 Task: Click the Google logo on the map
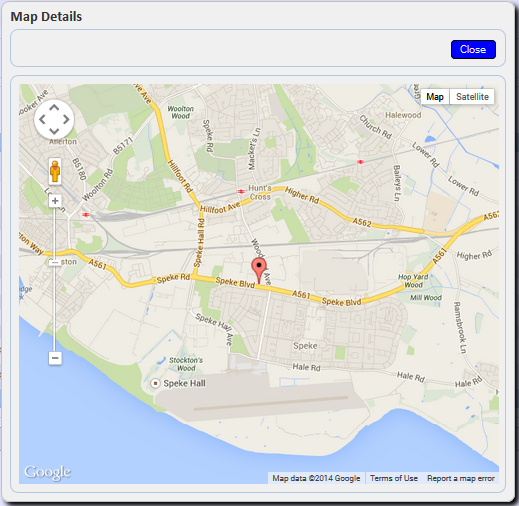(x=47, y=472)
